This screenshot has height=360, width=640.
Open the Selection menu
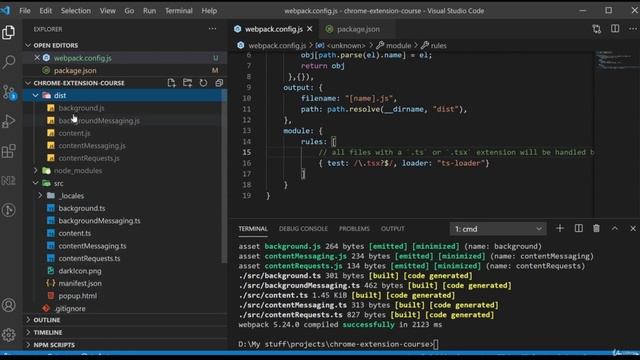76,11
